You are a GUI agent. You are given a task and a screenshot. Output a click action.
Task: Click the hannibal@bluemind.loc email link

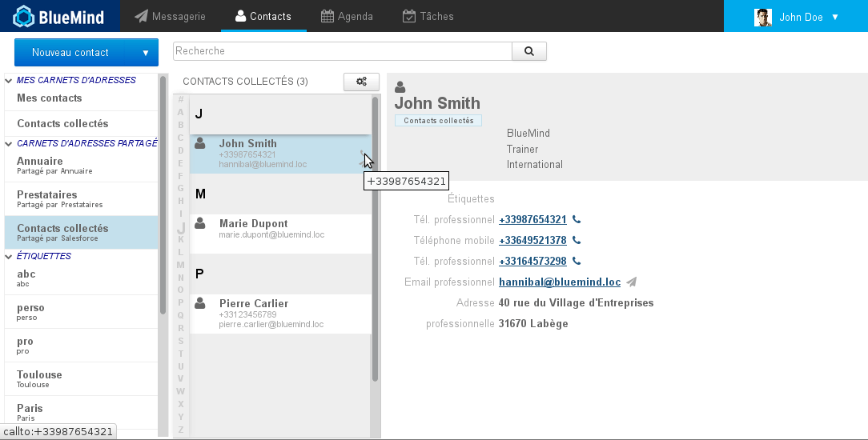(560, 282)
